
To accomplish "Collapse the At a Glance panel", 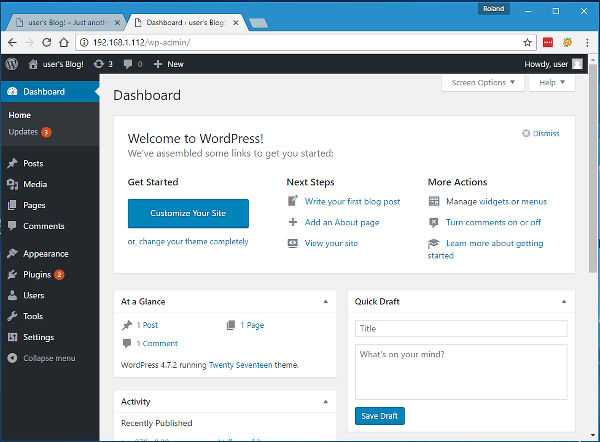I will click(326, 302).
